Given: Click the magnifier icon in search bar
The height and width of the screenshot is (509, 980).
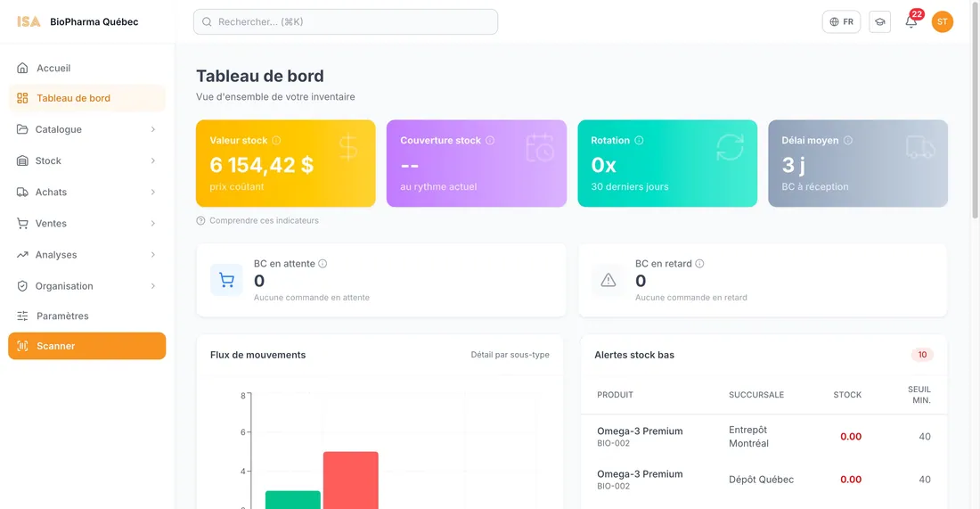Looking at the screenshot, I should [207, 22].
